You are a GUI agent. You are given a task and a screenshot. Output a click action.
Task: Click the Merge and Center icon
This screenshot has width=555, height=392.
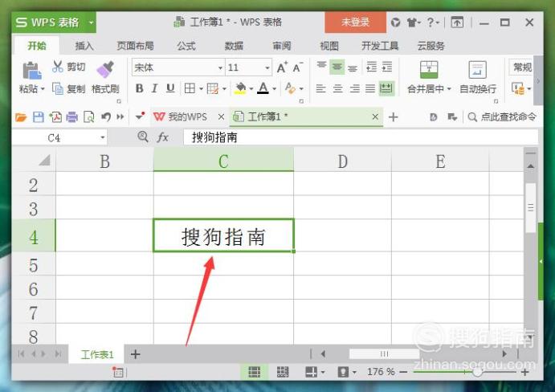coord(429,69)
